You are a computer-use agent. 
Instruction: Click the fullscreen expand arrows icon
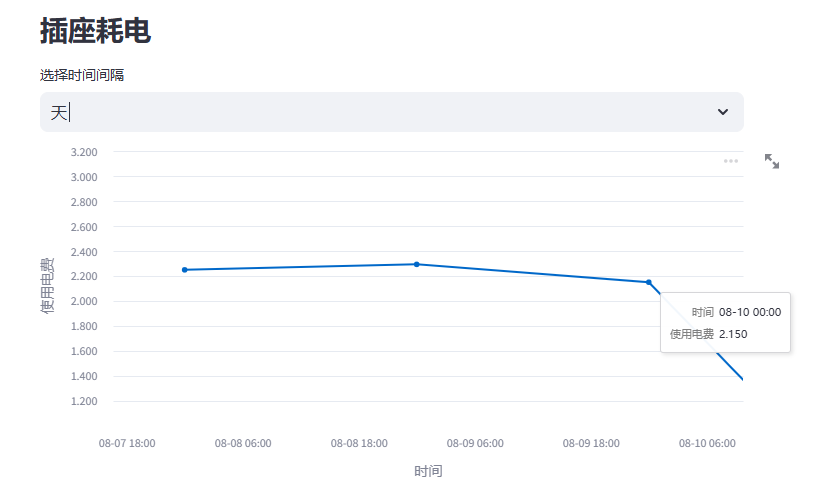click(x=772, y=161)
